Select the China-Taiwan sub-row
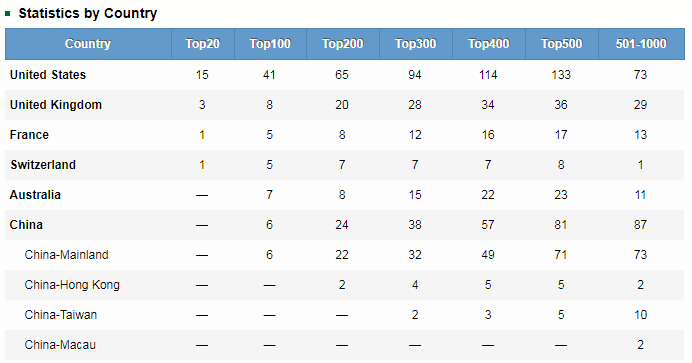 (344, 315)
